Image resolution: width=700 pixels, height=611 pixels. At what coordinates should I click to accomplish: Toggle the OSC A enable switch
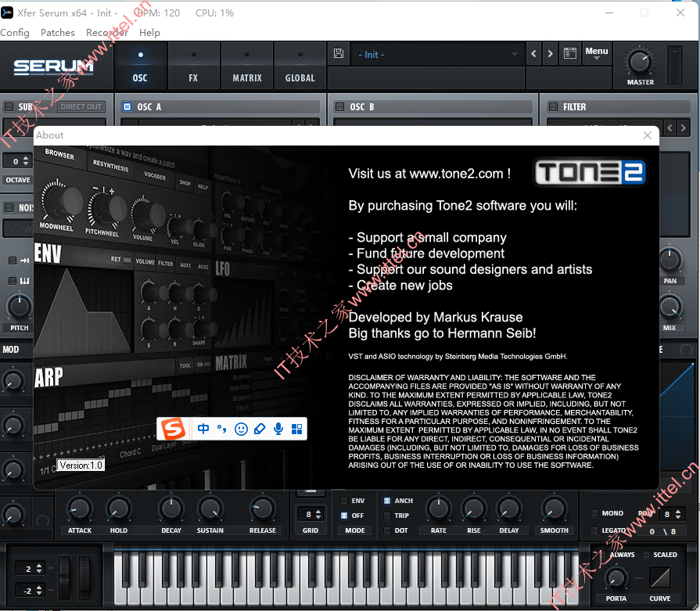[x=127, y=106]
